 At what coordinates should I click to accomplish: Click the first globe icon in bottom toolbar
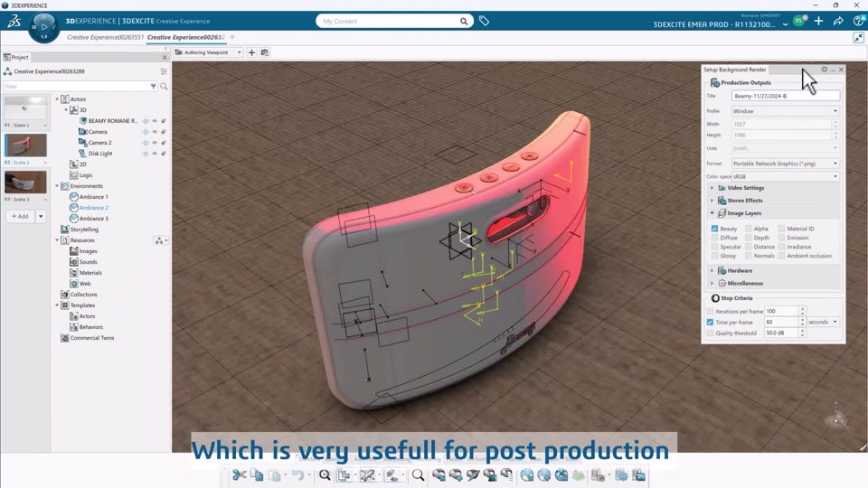[x=526, y=475]
